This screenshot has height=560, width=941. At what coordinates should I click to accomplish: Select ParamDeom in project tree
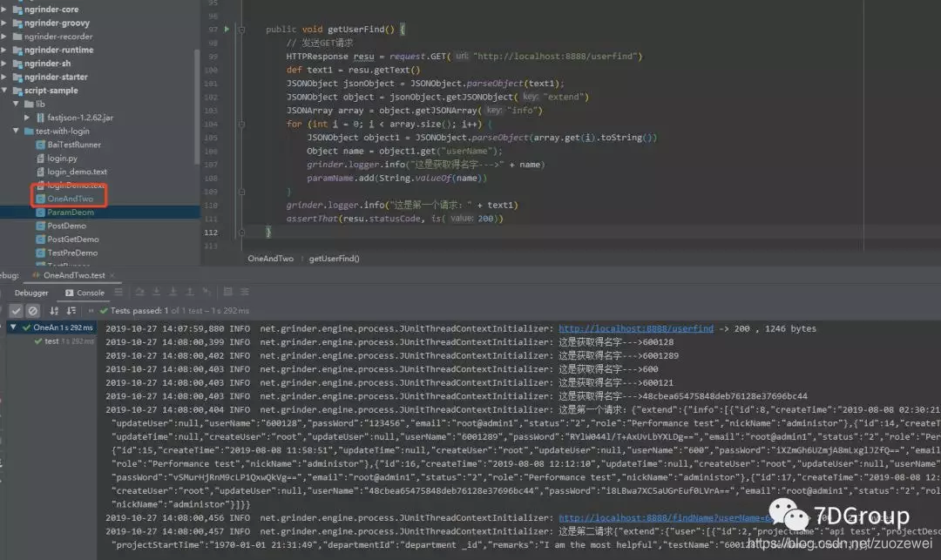pos(71,213)
